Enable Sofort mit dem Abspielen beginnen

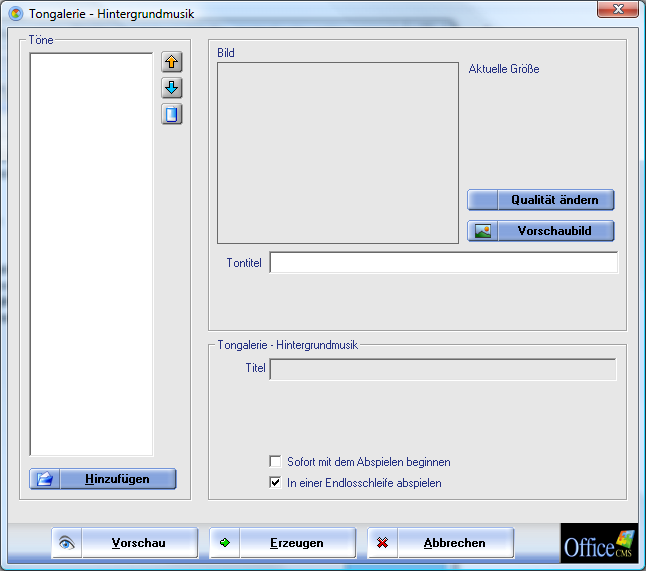[275, 461]
